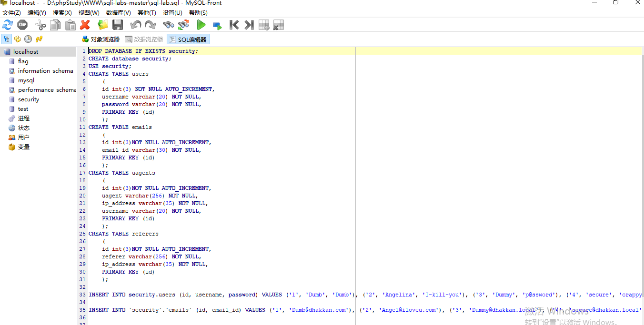The width and height of the screenshot is (644, 325).
Task: Click the Undo icon in the toolbar
Action: coord(135,25)
